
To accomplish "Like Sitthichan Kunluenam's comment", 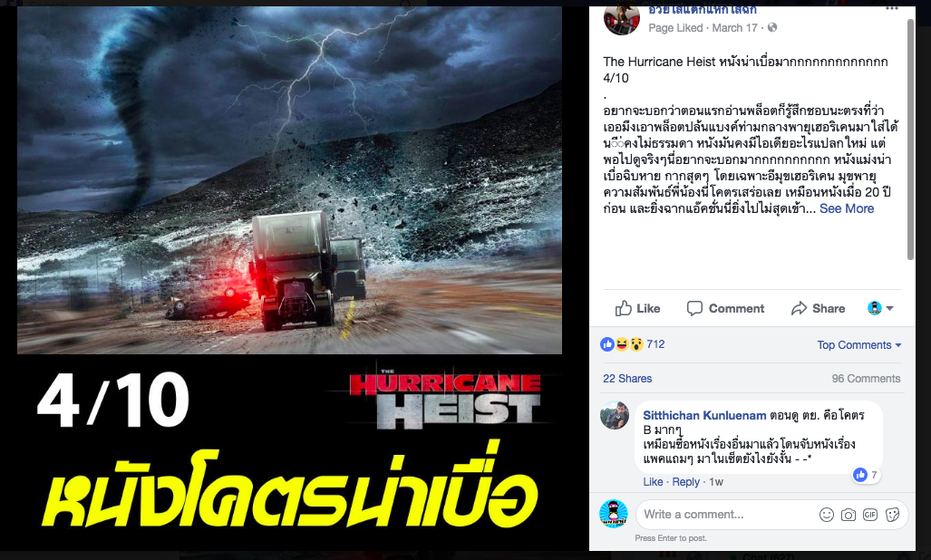I will click(x=653, y=482).
